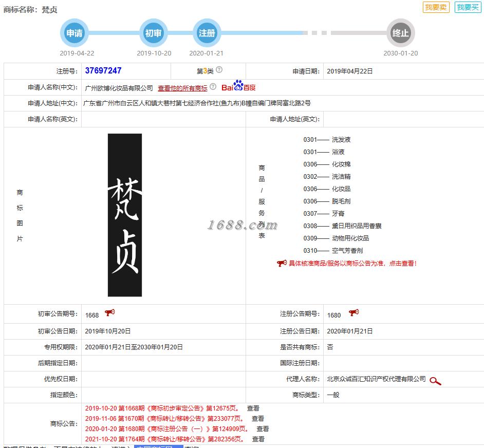Click the 0302 洗洁精 goods item

327,177
